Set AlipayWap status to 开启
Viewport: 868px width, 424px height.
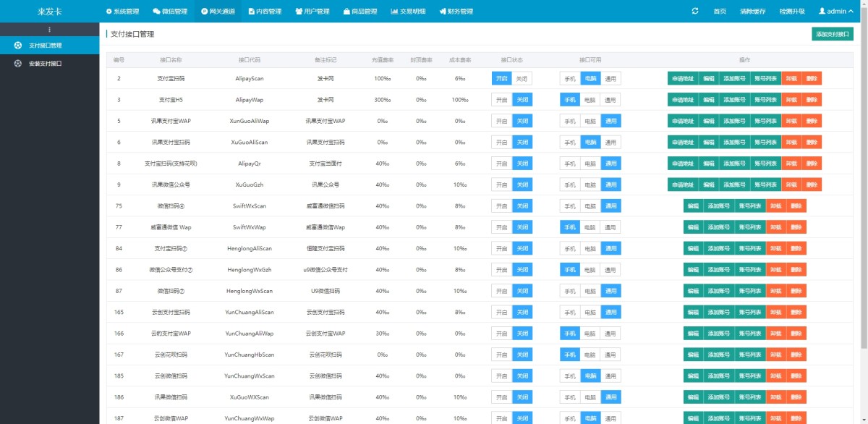(x=501, y=100)
